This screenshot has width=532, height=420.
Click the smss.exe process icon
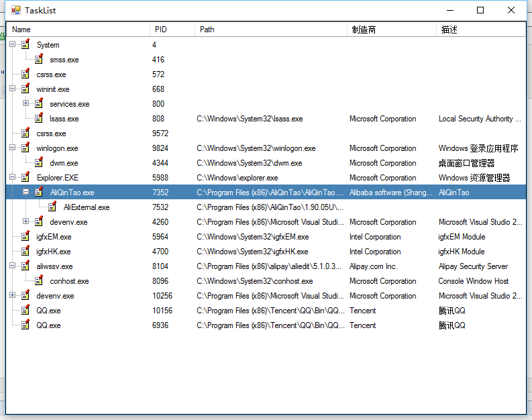click(x=39, y=59)
